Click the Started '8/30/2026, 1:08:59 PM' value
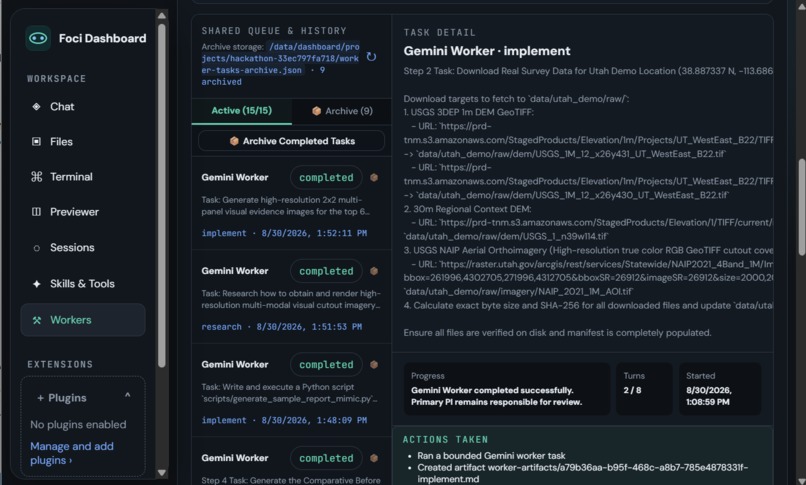The image size is (806, 485). coord(709,396)
